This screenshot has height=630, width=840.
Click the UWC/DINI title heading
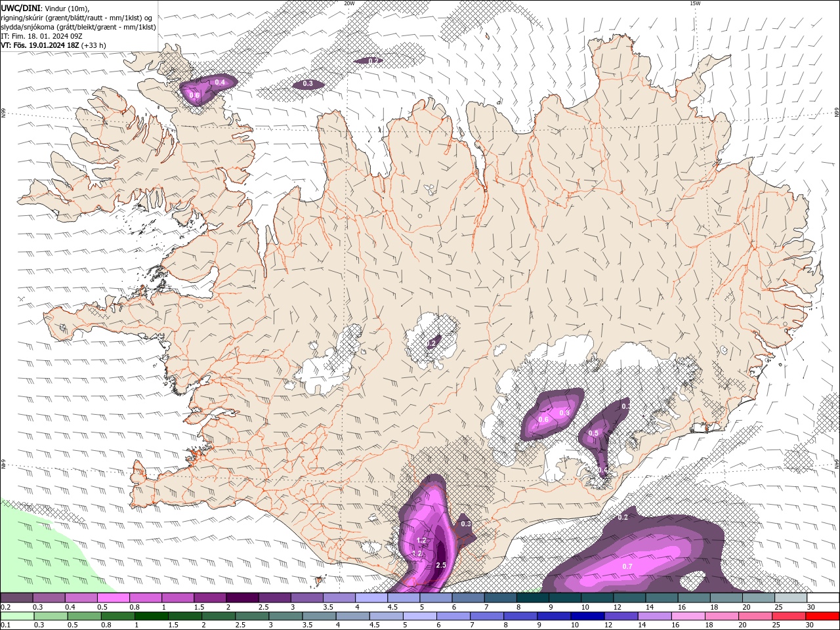[20, 8]
